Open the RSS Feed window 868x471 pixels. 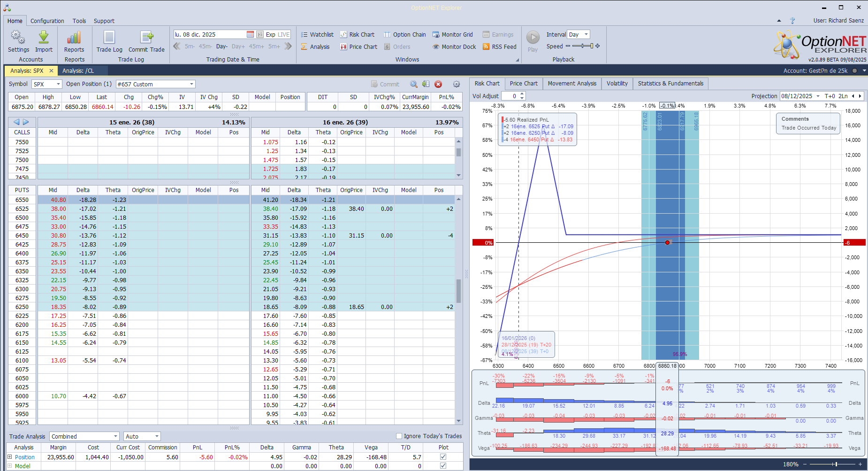click(500, 46)
